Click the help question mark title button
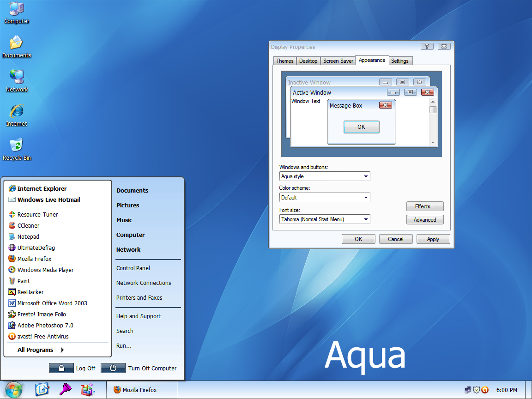 [x=427, y=47]
